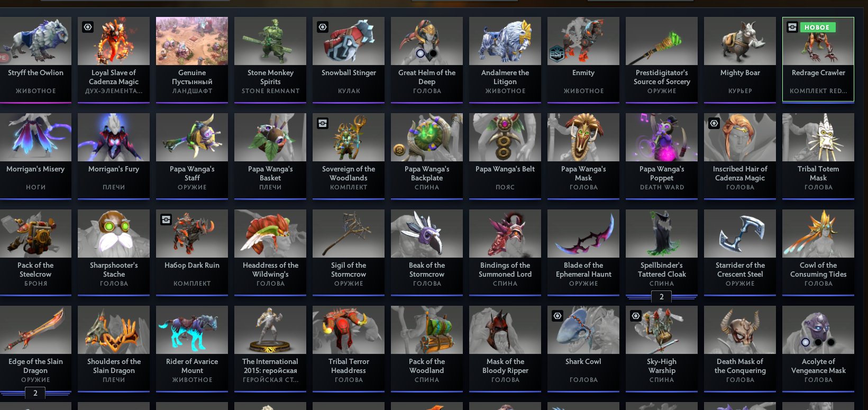Click the socket icon on Inscribed Hair of Cadenza Magic

pyautogui.click(x=714, y=123)
